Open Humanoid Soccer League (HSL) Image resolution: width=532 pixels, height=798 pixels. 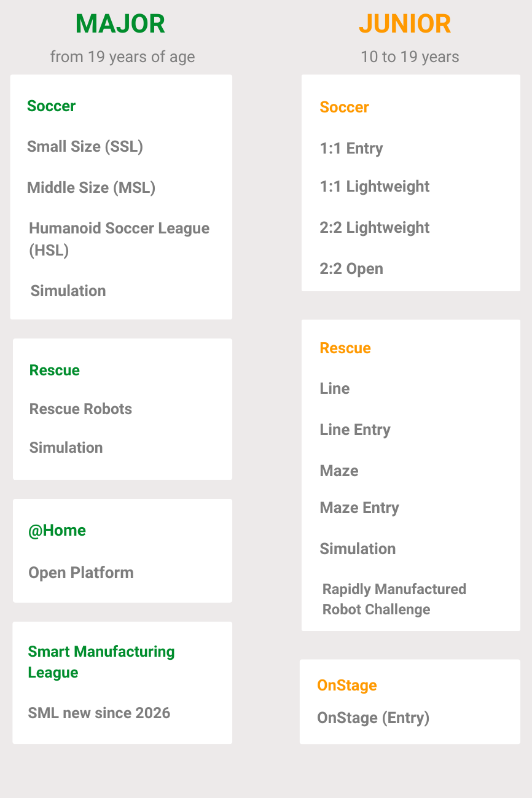coord(119,239)
